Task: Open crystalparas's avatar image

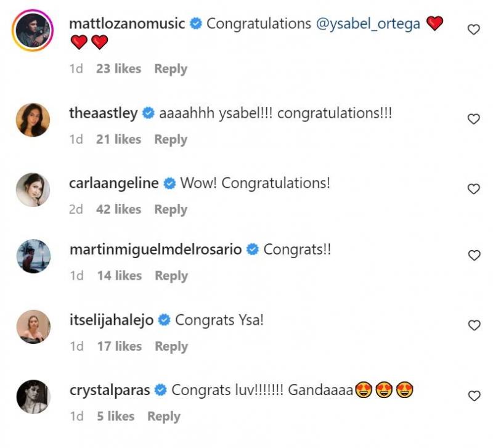Action: [x=33, y=396]
